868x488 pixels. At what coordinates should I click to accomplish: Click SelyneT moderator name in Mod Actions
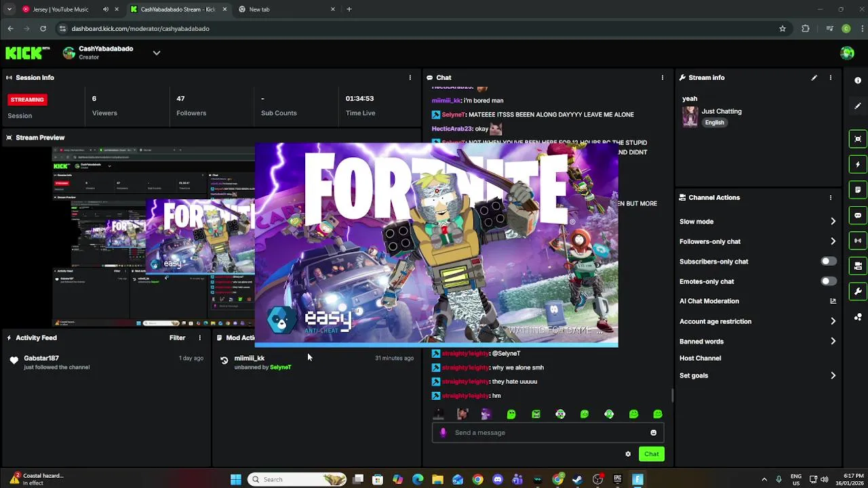(x=280, y=367)
